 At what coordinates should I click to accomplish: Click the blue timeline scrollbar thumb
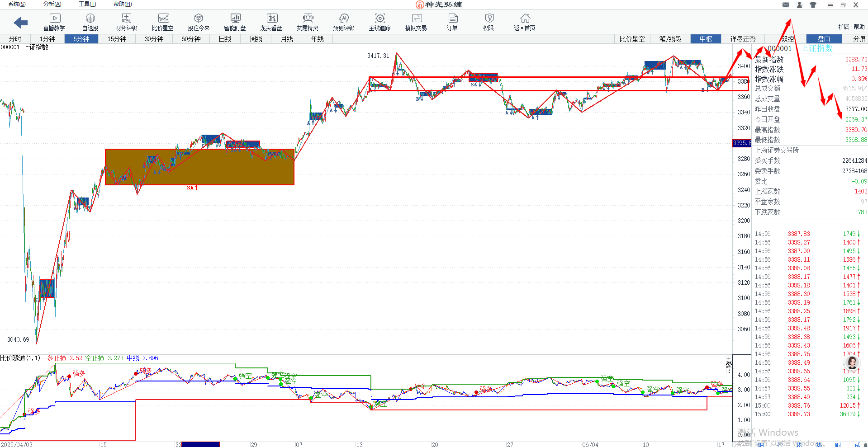coord(200,444)
